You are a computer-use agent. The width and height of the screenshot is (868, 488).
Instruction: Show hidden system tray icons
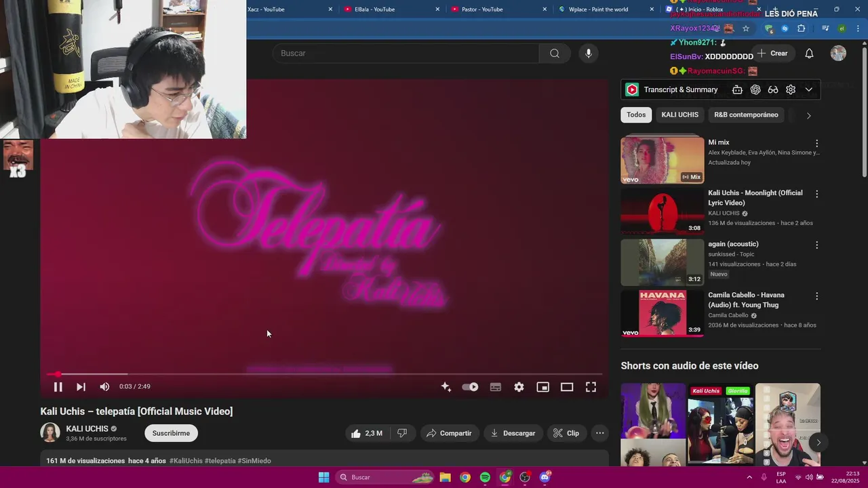coord(749,477)
